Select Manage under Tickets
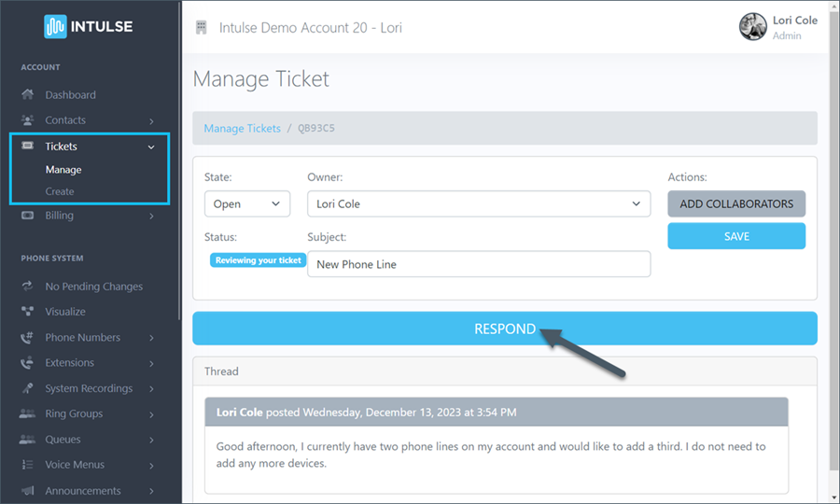Image resolution: width=840 pixels, height=504 pixels. point(63,170)
